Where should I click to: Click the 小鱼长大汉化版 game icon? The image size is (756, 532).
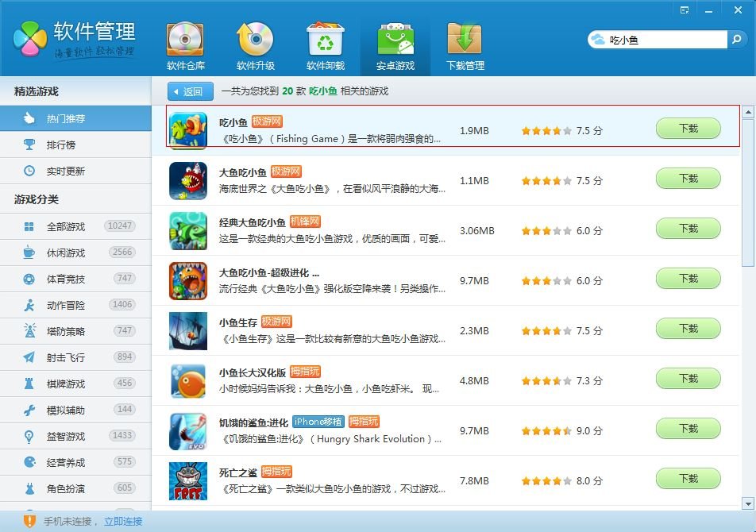[188, 381]
